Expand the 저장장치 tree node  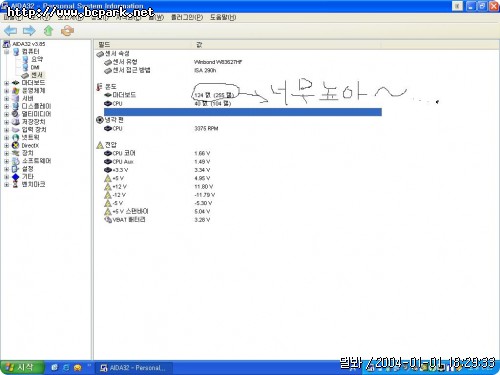(x=6, y=122)
